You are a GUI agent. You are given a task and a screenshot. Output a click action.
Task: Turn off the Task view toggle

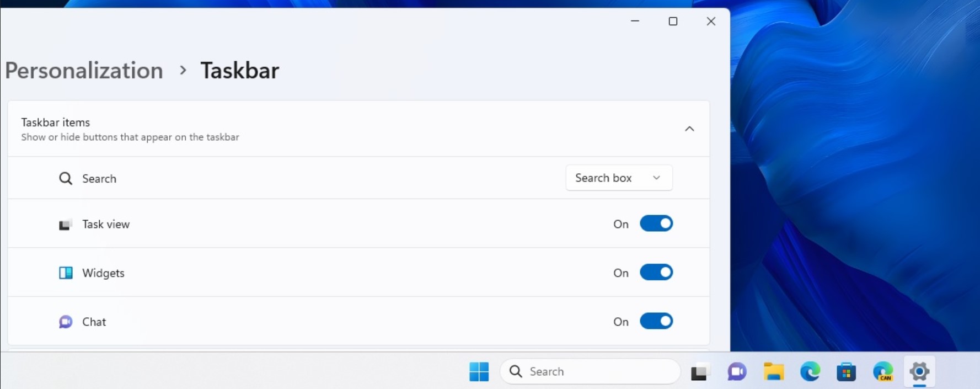[656, 223]
